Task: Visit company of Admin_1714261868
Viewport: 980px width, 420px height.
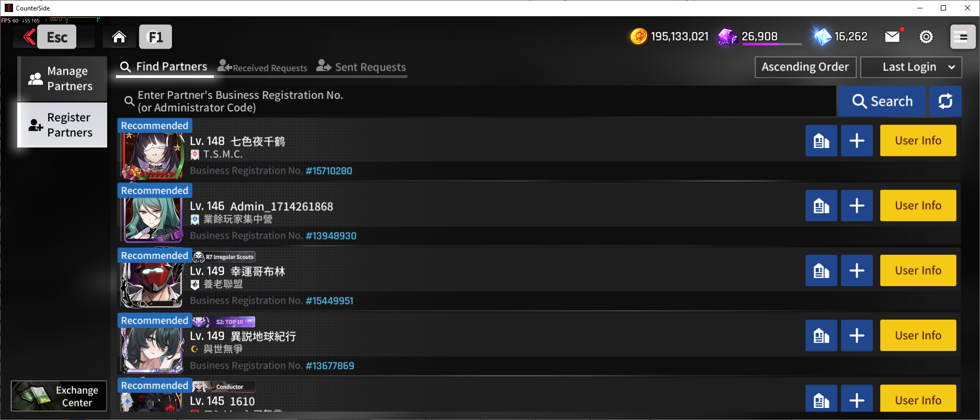Action: tap(821, 206)
